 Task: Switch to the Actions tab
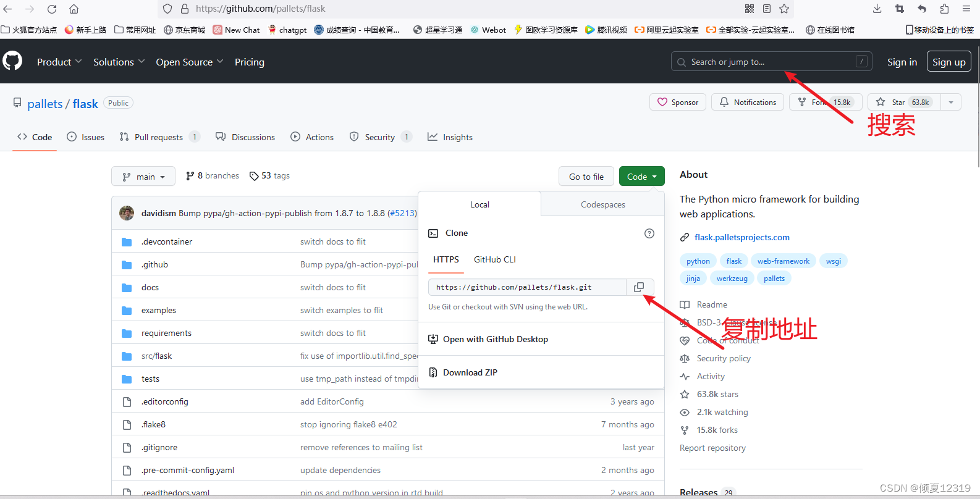pos(312,137)
